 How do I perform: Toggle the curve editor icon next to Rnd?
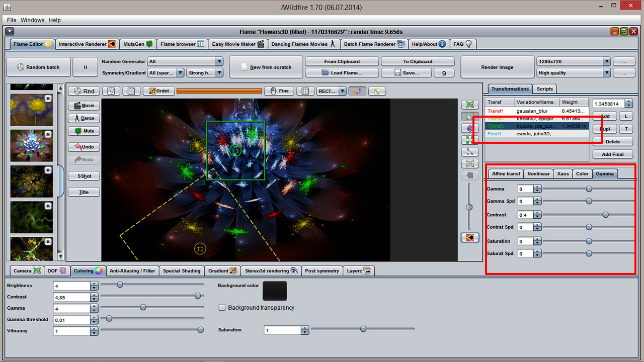[111, 91]
